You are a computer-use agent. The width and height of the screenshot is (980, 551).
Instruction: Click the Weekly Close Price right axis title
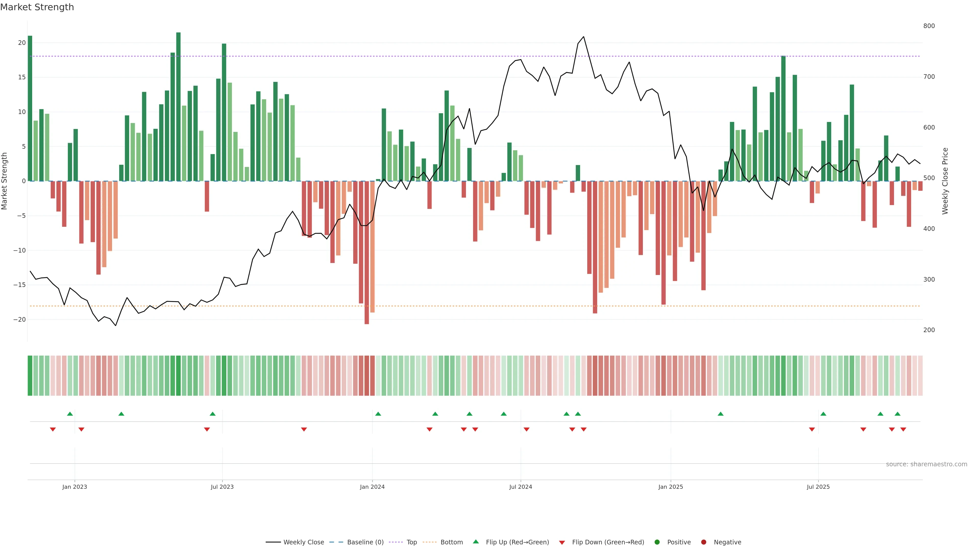945,181
